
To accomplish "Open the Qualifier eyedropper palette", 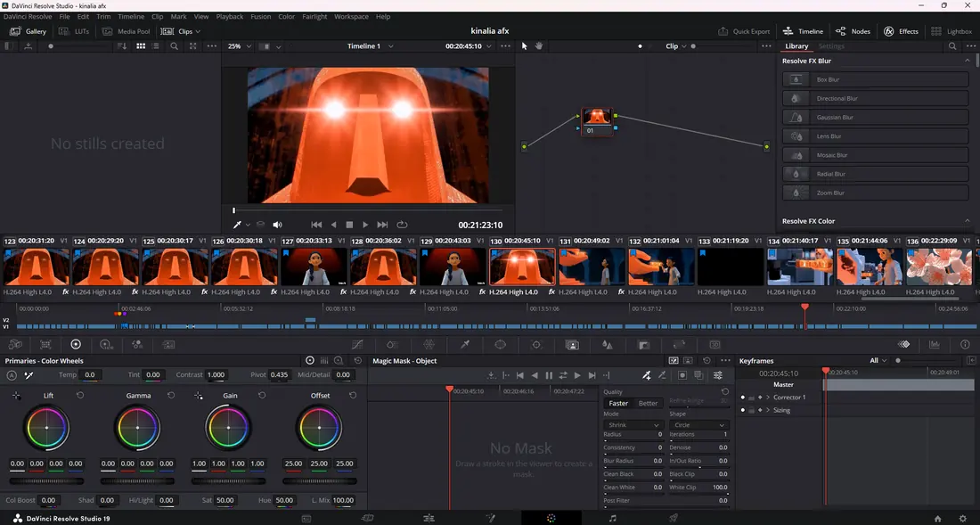I will [465, 344].
